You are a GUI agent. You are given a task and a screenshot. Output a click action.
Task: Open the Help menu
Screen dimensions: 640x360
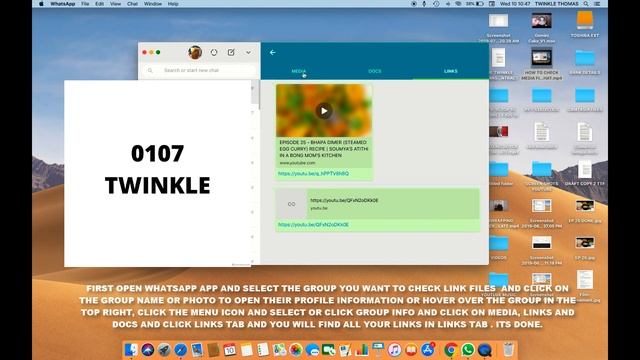173,4
